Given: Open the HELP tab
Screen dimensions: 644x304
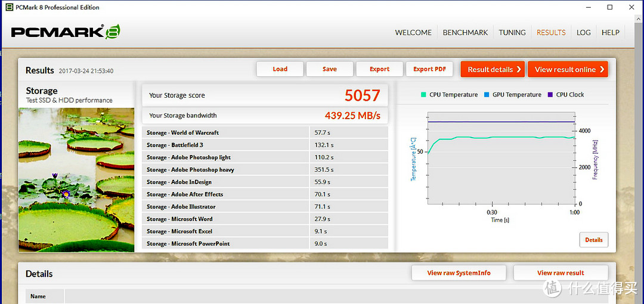Looking at the screenshot, I should click(x=611, y=32).
